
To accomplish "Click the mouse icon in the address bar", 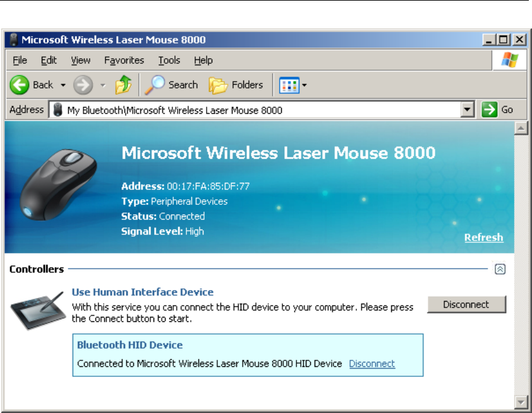I will click(x=57, y=109).
